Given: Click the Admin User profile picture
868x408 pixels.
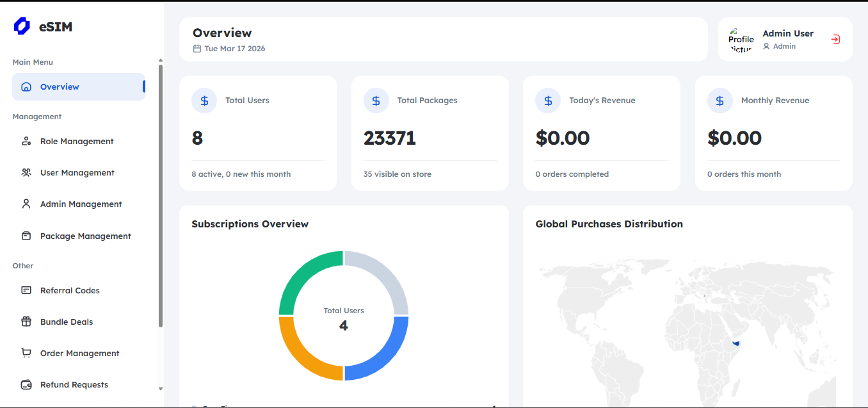Looking at the screenshot, I should (741, 39).
